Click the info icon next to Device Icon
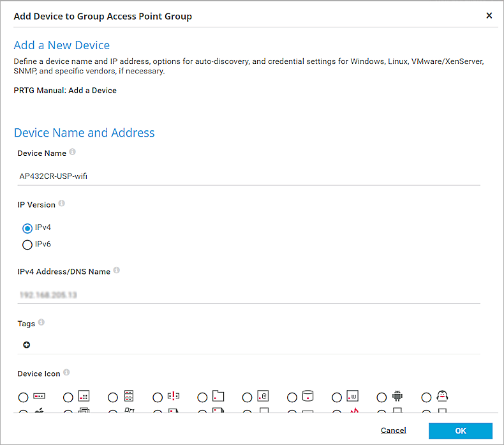The width and height of the screenshot is (504, 445). 66,373
